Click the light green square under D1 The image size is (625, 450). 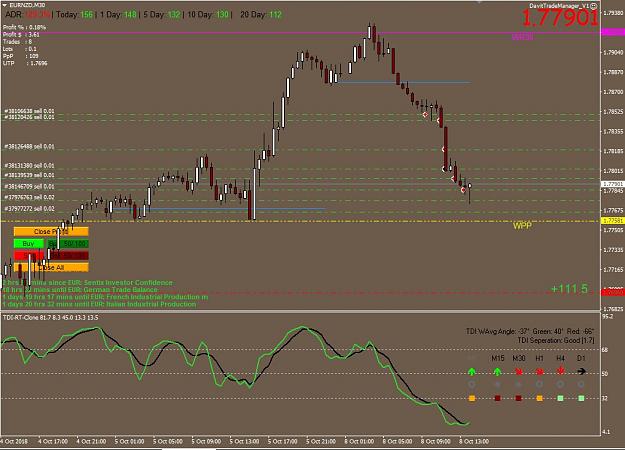(x=581, y=398)
